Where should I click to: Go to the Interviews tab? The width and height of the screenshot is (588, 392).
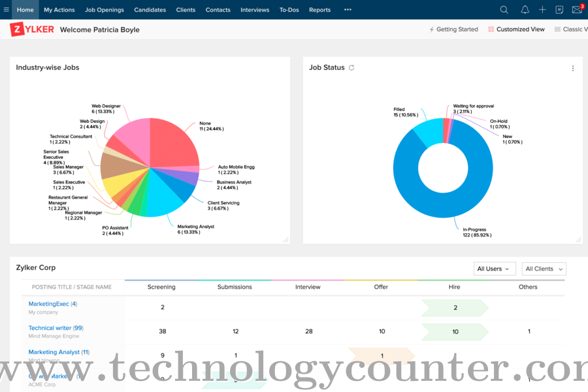tap(255, 10)
